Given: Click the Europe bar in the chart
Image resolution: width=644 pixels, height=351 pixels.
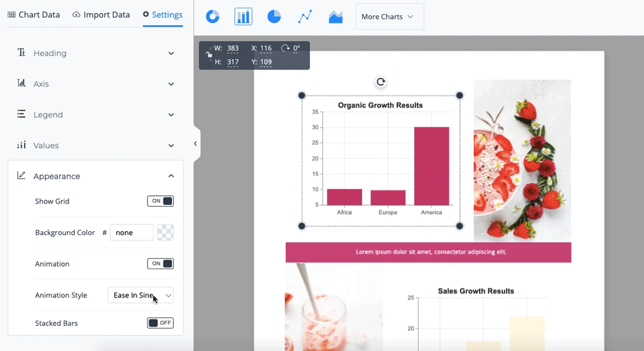Looking at the screenshot, I should (388, 198).
